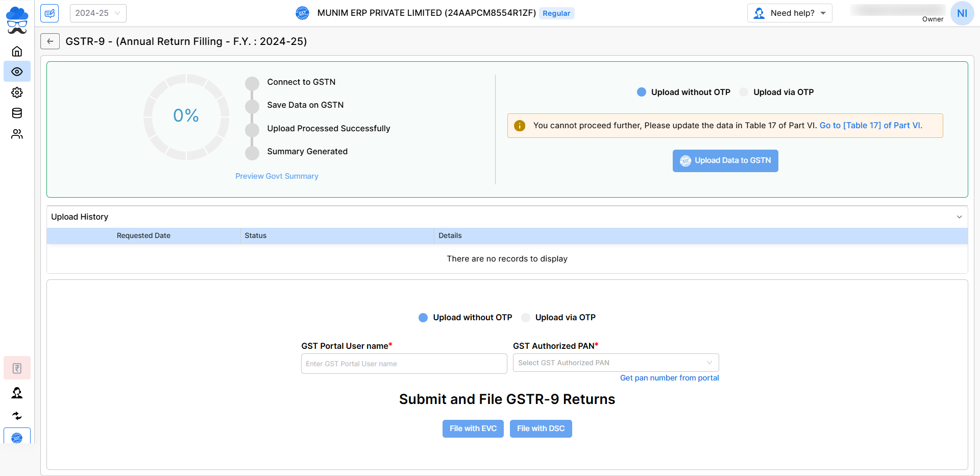Click the sync arrows icon in sidebar

(x=17, y=416)
